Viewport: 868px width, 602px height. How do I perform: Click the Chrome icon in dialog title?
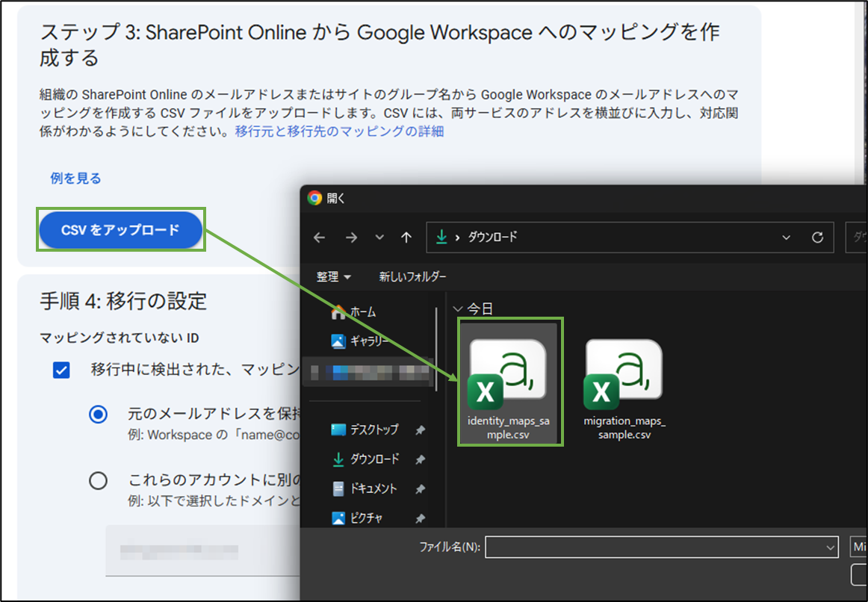click(x=315, y=198)
